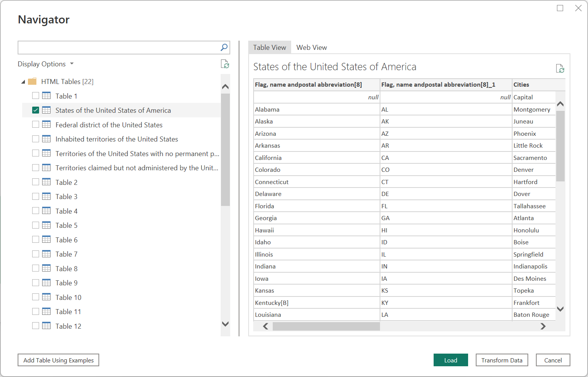Viewport: 588px width, 377px height.
Task: Switch to Web View tab
Action: (x=311, y=47)
